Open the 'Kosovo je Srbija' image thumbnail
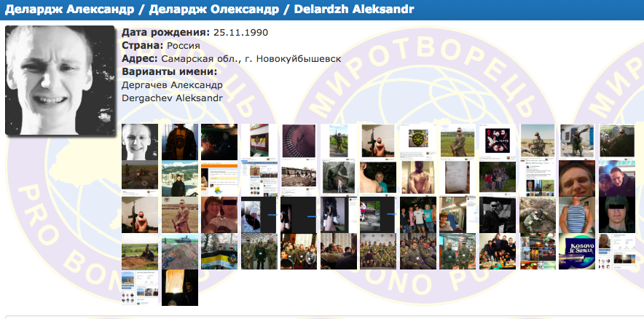This screenshot has width=644, height=319. (578, 251)
